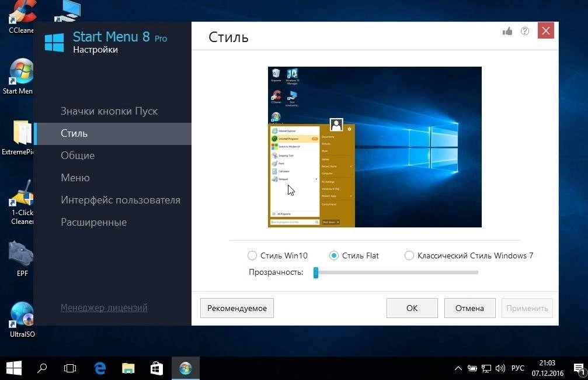Click the style preview thumbnail image
The image size is (588, 380).
click(375, 147)
